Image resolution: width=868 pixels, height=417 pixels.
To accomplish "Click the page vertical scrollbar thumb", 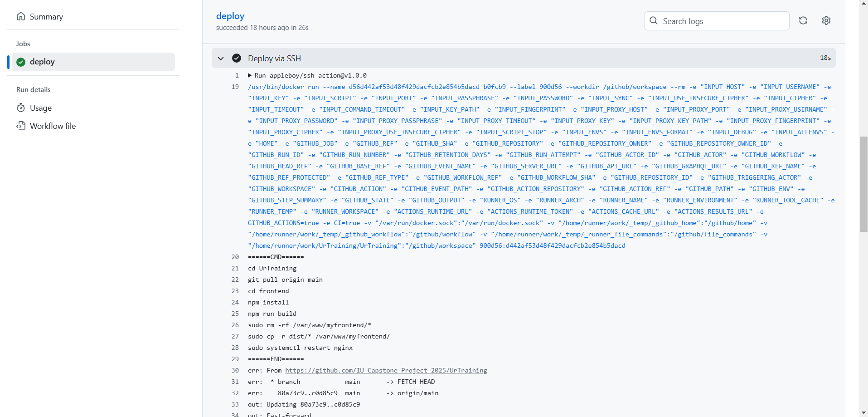I will (x=863, y=184).
